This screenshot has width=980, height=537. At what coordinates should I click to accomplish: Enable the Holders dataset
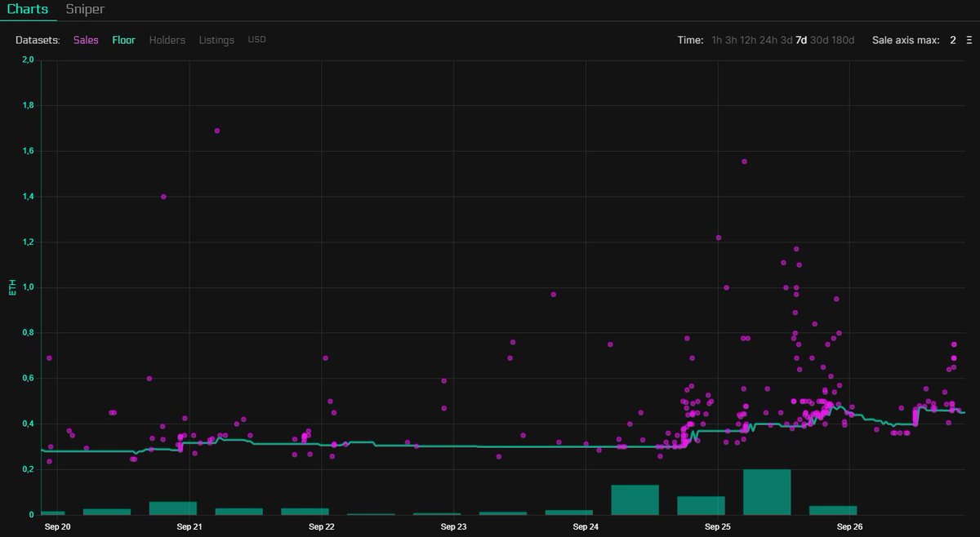[x=167, y=40]
